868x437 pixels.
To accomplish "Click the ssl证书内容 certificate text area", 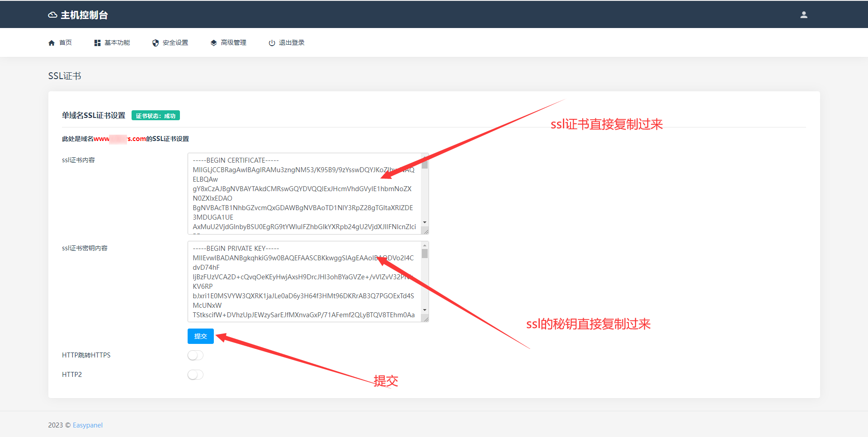I will click(304, 193).
